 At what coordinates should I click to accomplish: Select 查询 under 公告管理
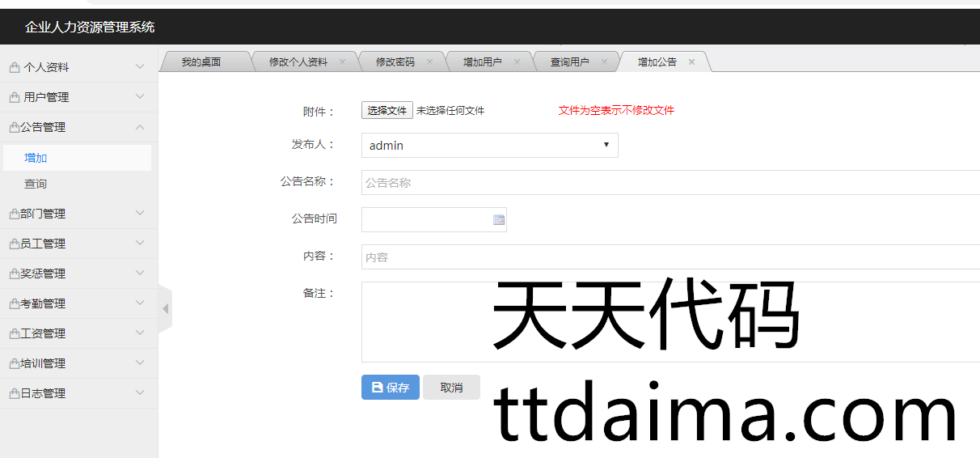[36, 184]
